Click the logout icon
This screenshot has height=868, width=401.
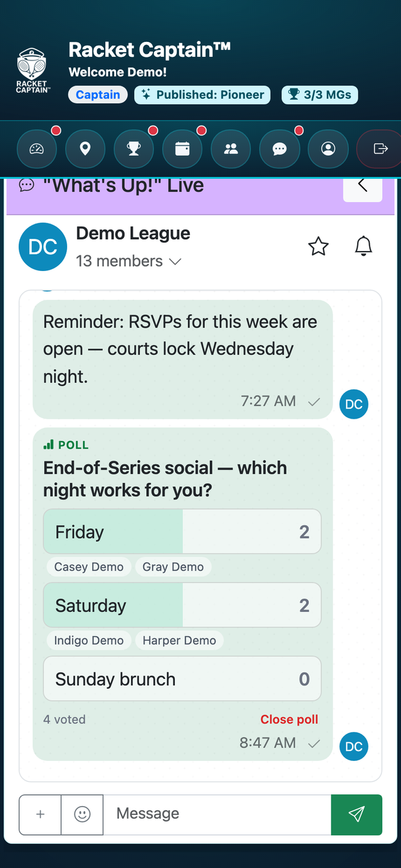coord(379,148)
